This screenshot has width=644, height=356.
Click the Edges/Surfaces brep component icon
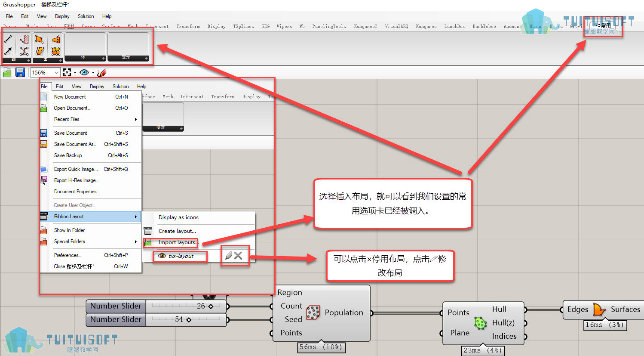[x=599, y=310]
